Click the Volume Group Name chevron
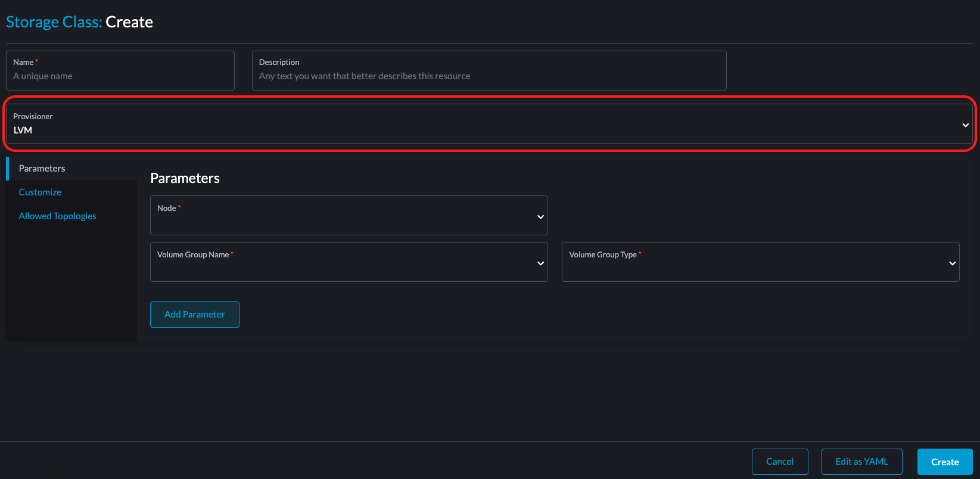This screenshot has width=980, height=479. click(x=540, y=263)
